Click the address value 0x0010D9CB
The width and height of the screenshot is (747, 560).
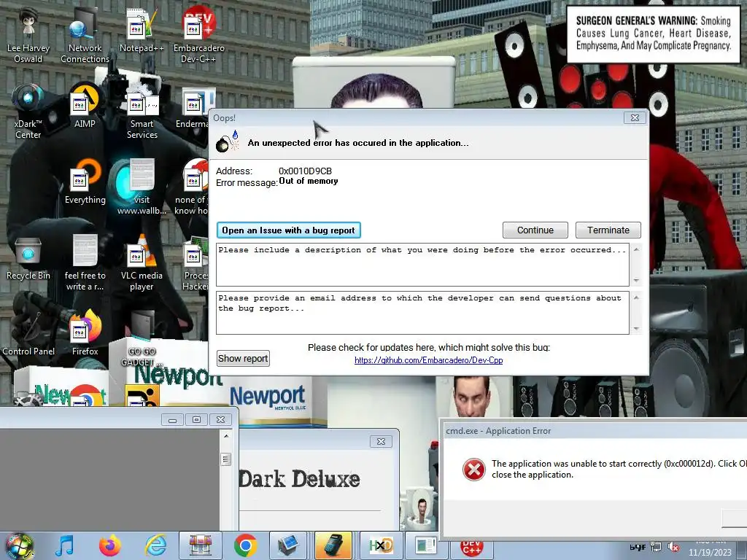(305, 171)
